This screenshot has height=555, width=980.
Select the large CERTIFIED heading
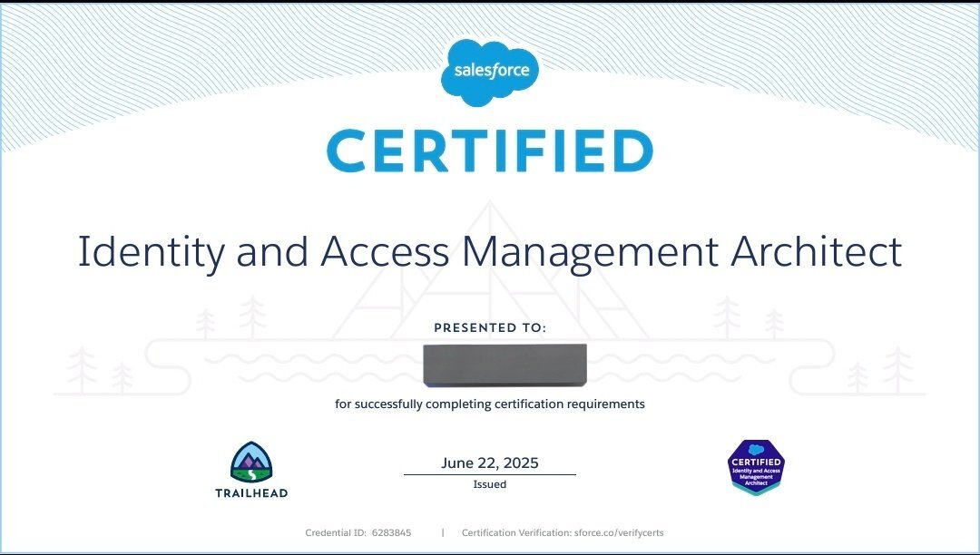pyautogui.click(x=490, y=151)
